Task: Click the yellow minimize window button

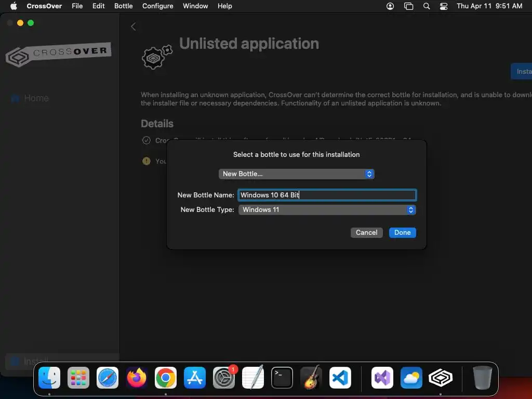Action: 20,23
